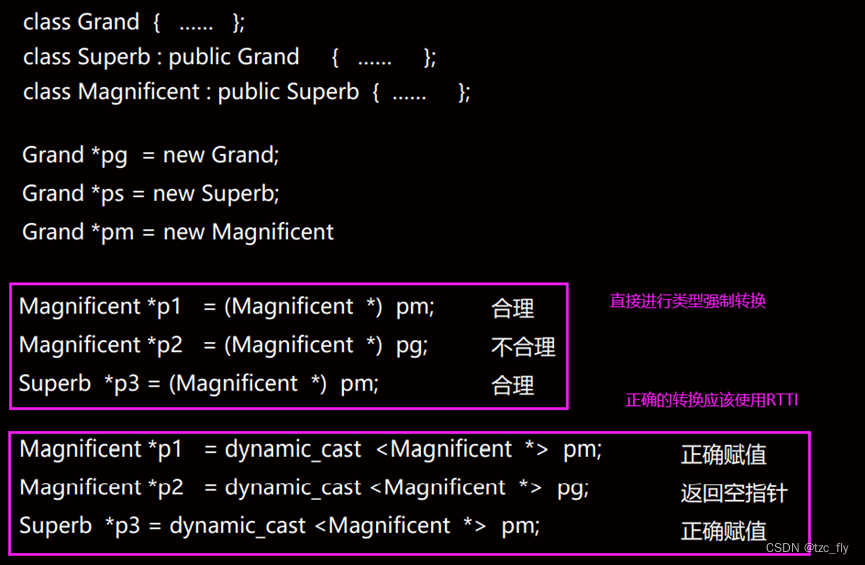The image size is (865, 565).
Task: Click the '不合理' label beside the p2 cast
Action: click(x=523, y=347)
